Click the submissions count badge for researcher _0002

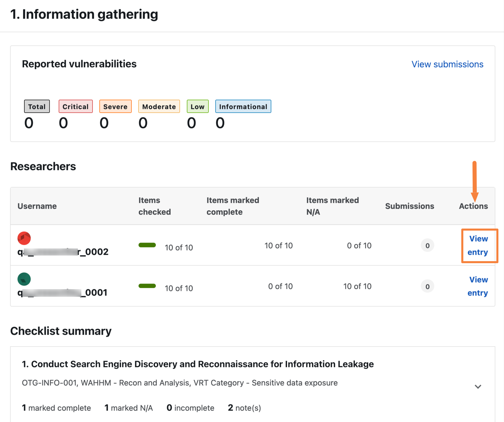coord(427,245)
